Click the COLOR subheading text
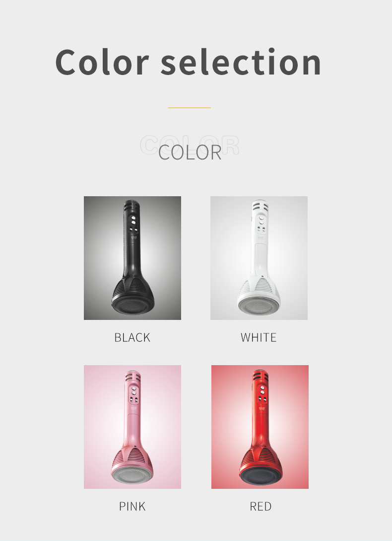392x541 pixels. pos(190,152)
